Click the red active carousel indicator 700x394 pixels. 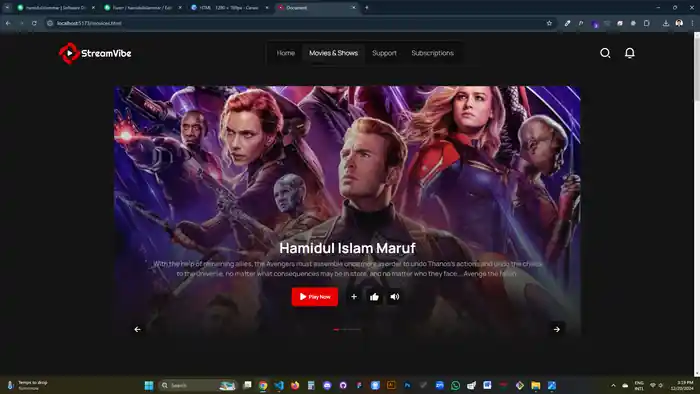[336, 329]
